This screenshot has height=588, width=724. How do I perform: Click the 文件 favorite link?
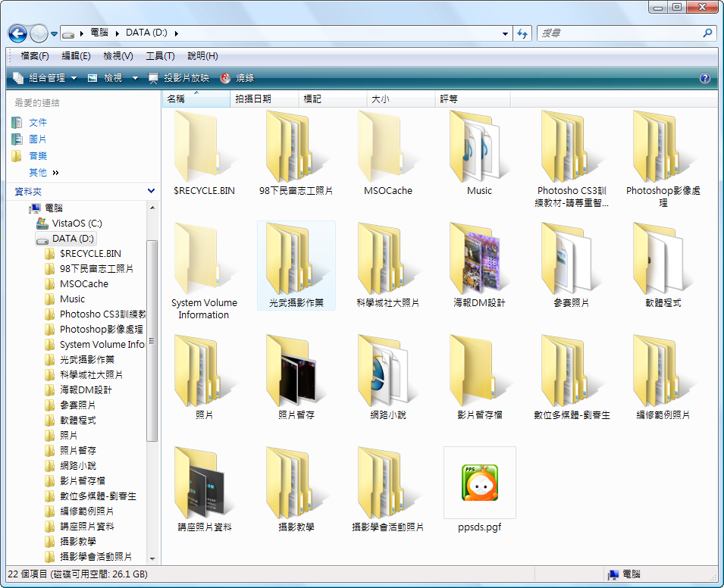38,123
